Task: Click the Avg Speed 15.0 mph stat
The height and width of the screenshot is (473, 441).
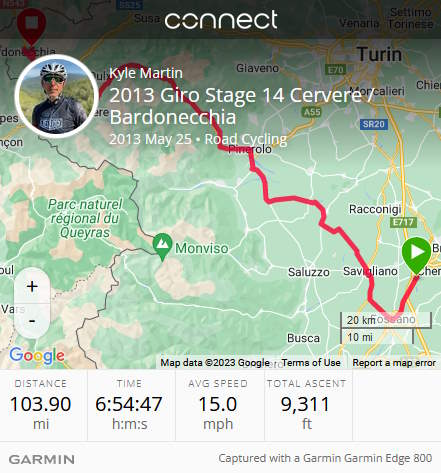Action: [x=218, y=406]
